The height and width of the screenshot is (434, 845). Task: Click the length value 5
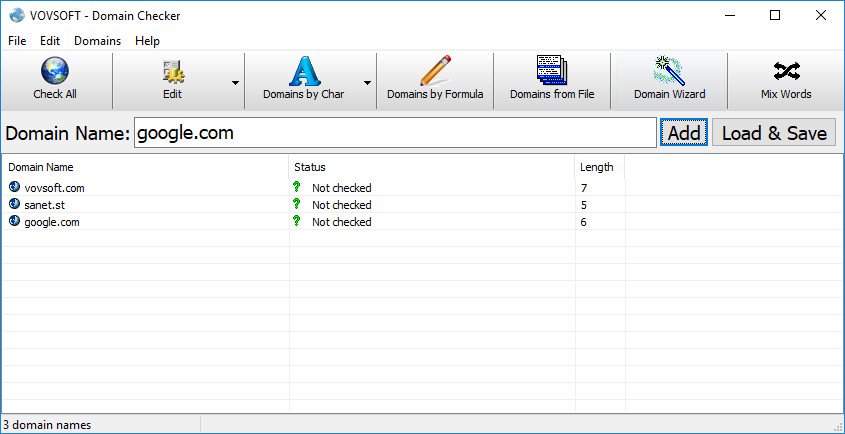584,205
